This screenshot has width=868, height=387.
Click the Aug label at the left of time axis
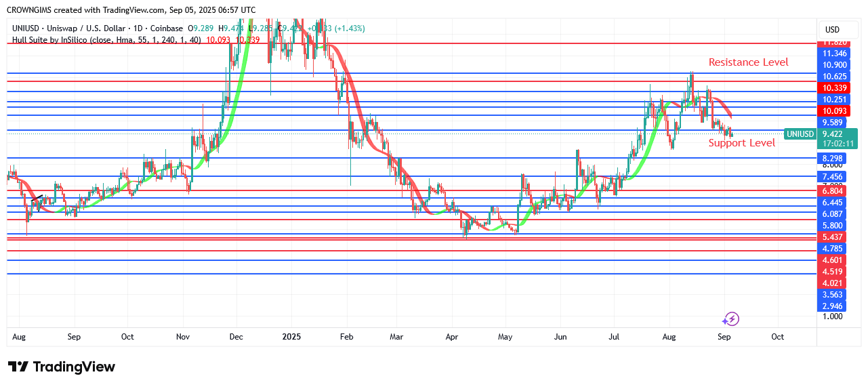(x=19, y=337)
